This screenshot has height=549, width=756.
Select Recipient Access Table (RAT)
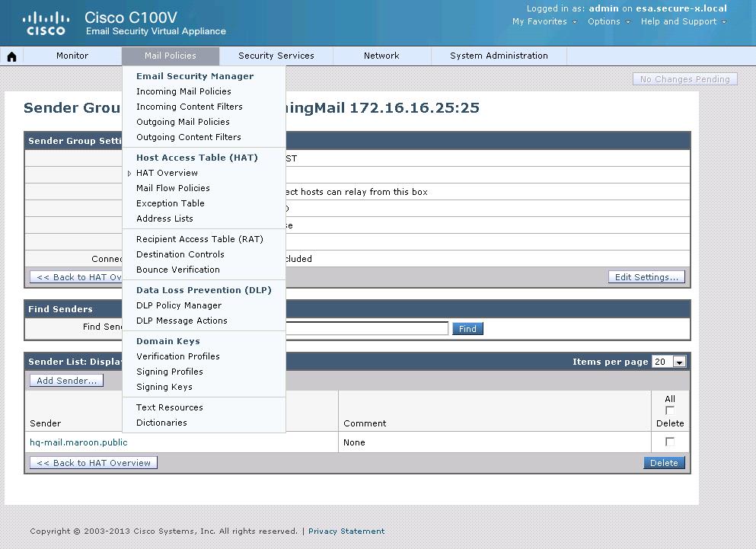click(199, 239)
